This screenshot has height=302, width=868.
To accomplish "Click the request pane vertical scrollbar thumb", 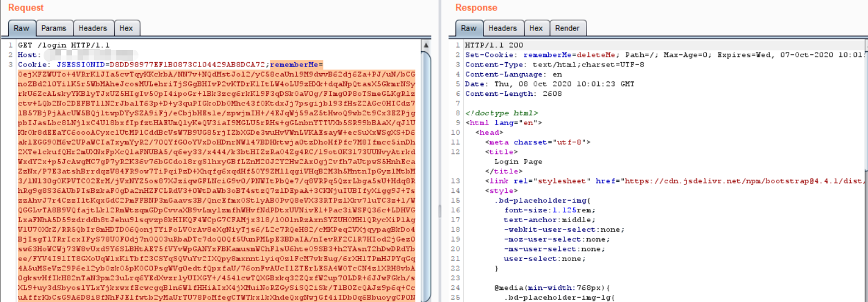I will tap(425, 166).
